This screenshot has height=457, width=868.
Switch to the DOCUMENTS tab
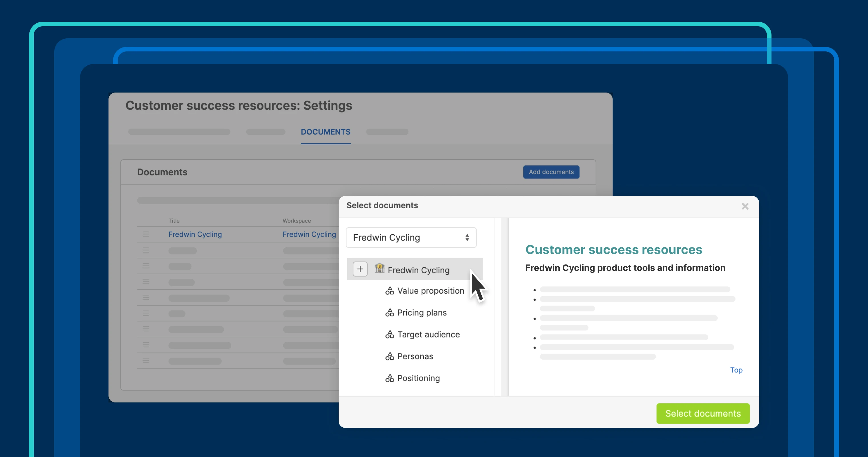(325, 132)
